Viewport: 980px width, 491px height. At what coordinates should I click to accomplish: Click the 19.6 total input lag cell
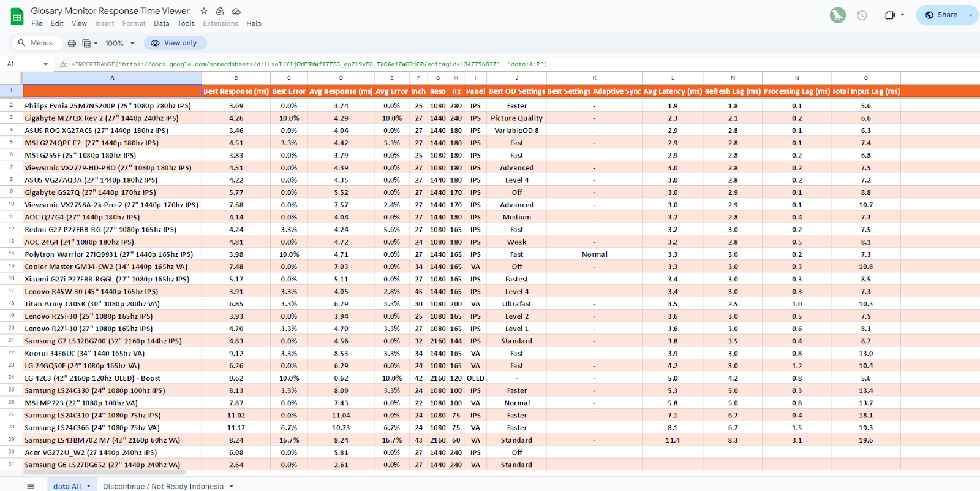(865, 440)
